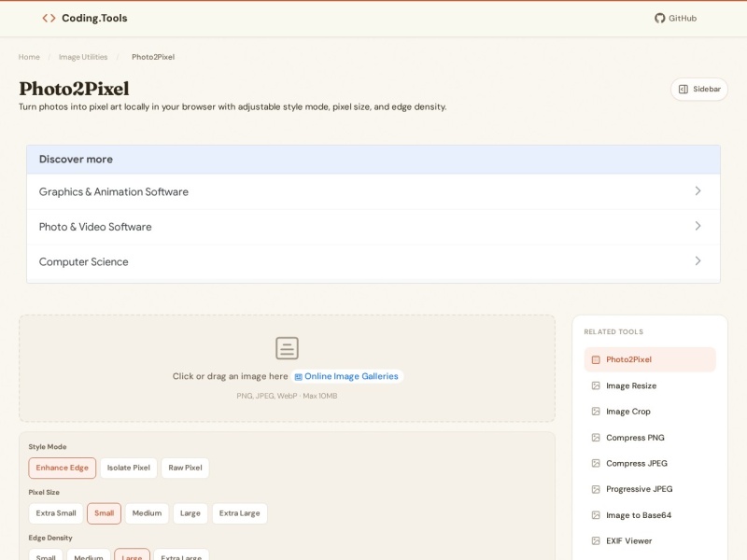747x560 pixels.
Task: Open Graphics & Animation Software entry
Action: 373,191
